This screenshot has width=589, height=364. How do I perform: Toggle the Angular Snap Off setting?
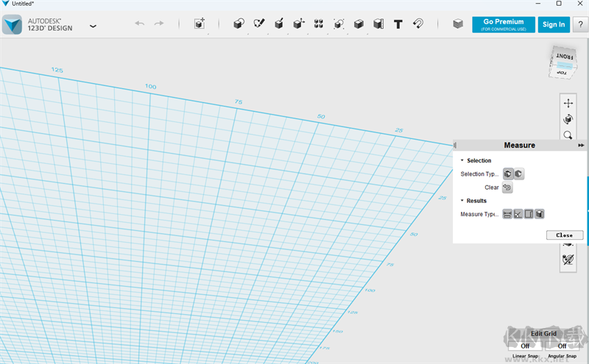(562, 346)
